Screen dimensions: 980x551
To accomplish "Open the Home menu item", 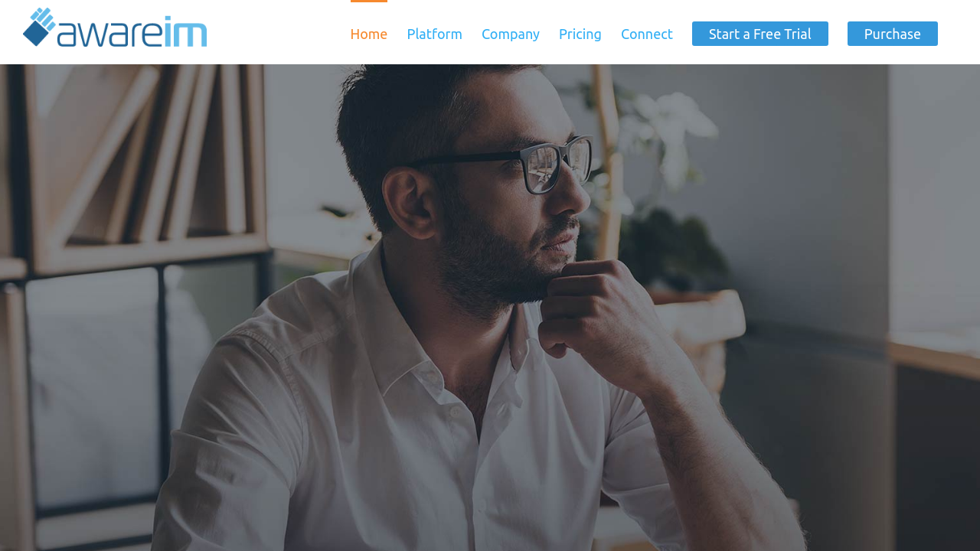I will [369, 34].
